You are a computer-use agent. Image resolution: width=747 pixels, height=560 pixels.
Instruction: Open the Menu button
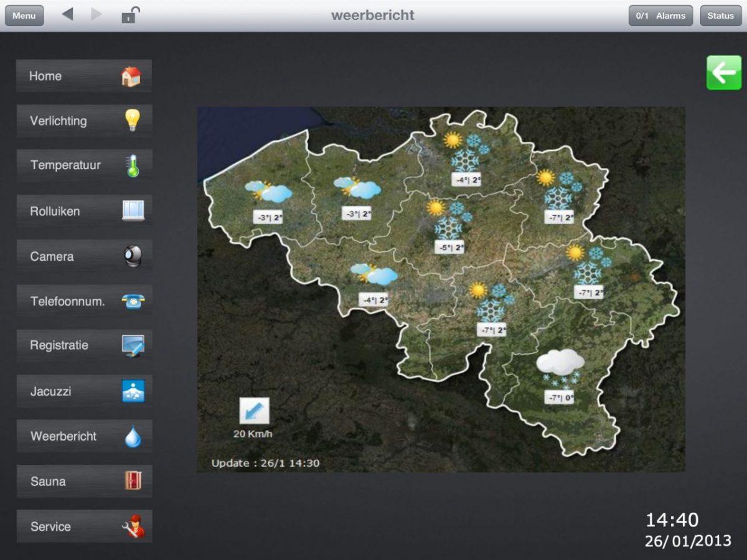pos(24,16)
